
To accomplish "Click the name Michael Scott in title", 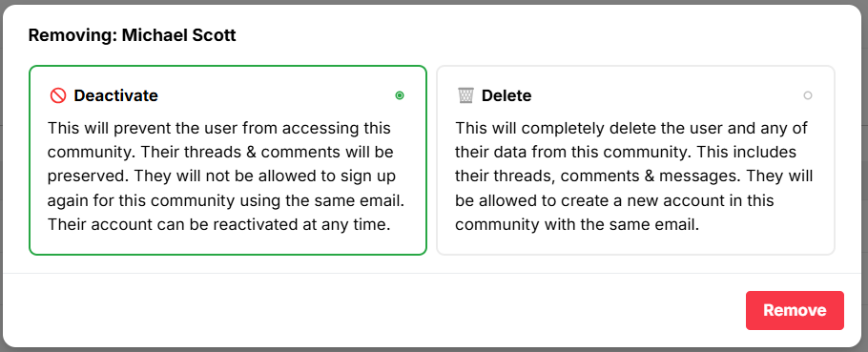I will [179, 35].
